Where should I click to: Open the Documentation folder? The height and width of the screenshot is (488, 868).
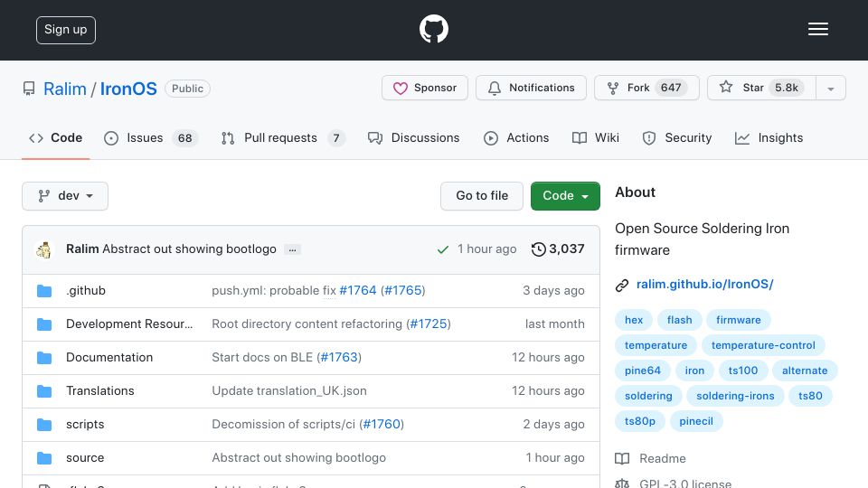(x=109, y=358)
